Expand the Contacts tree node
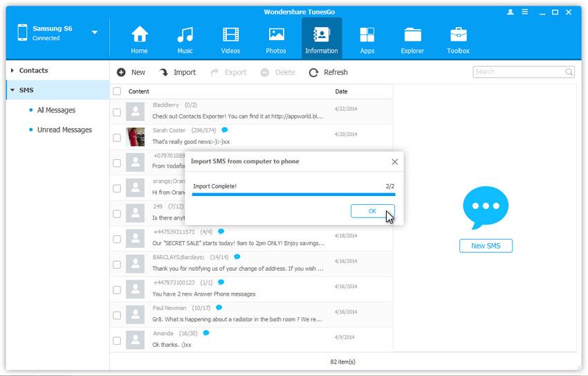 point(12,71)
